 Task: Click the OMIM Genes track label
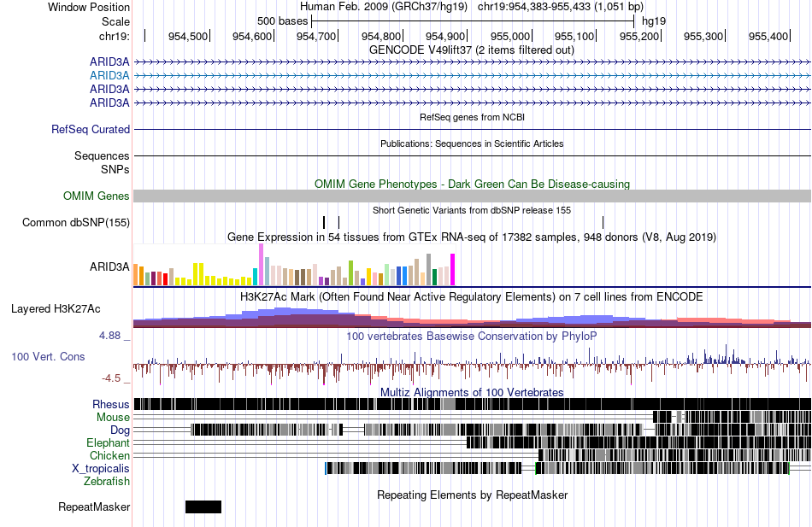[x=97, y=196]
